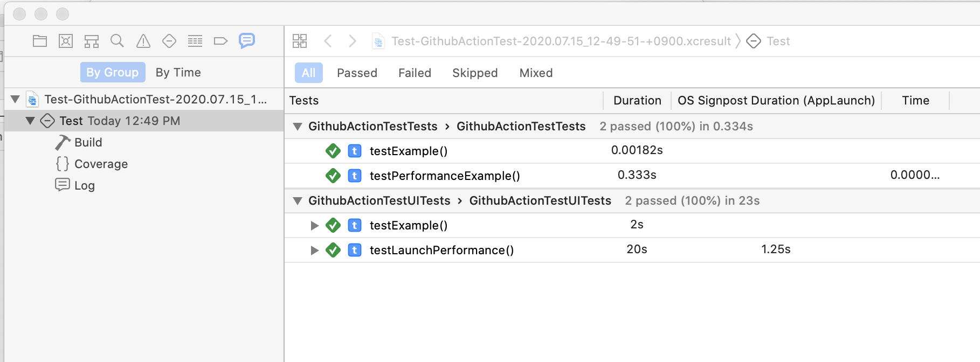Open the Find navigator magnifier icon
This screenshot has height=362, width=980.
click(x=117, y=41)
